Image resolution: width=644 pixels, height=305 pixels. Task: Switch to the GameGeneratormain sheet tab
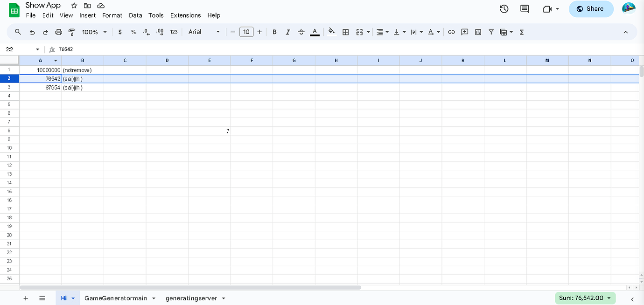click(116, 298)
